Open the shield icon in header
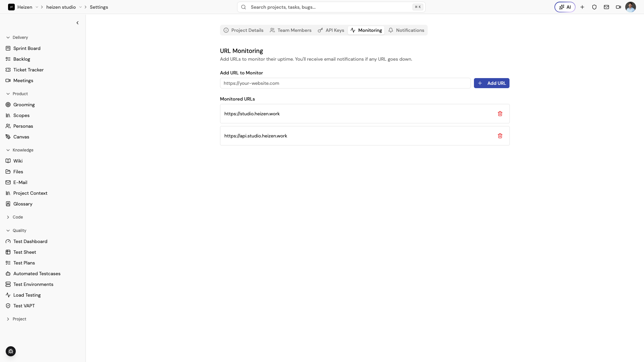Screen dimensions: 644x362 pyautogui.click(x=594, y=7)
